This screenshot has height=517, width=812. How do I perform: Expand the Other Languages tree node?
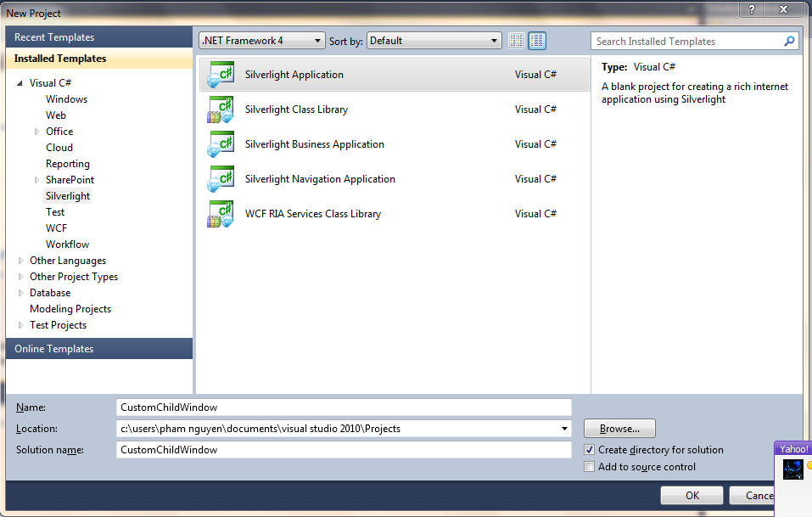(22, 261)
